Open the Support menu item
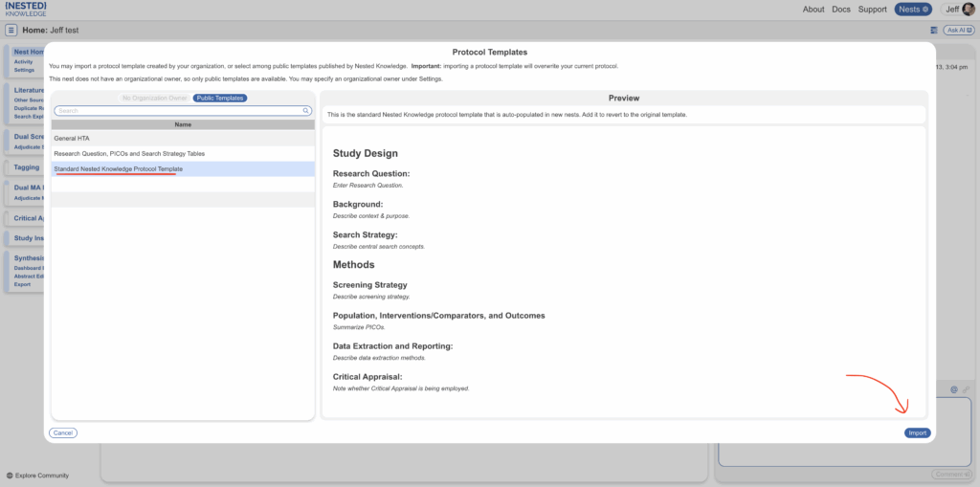This screenshot has width=980, height=487. (872, 10)
